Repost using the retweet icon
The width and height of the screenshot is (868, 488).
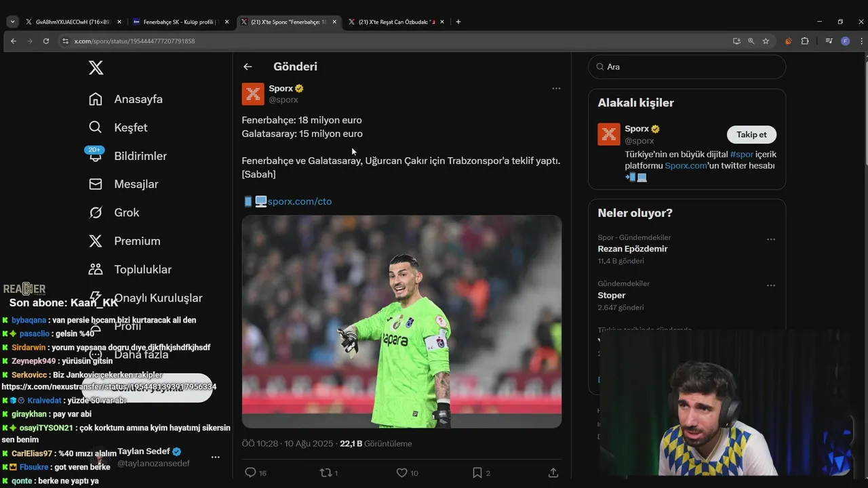click(325, 472)
